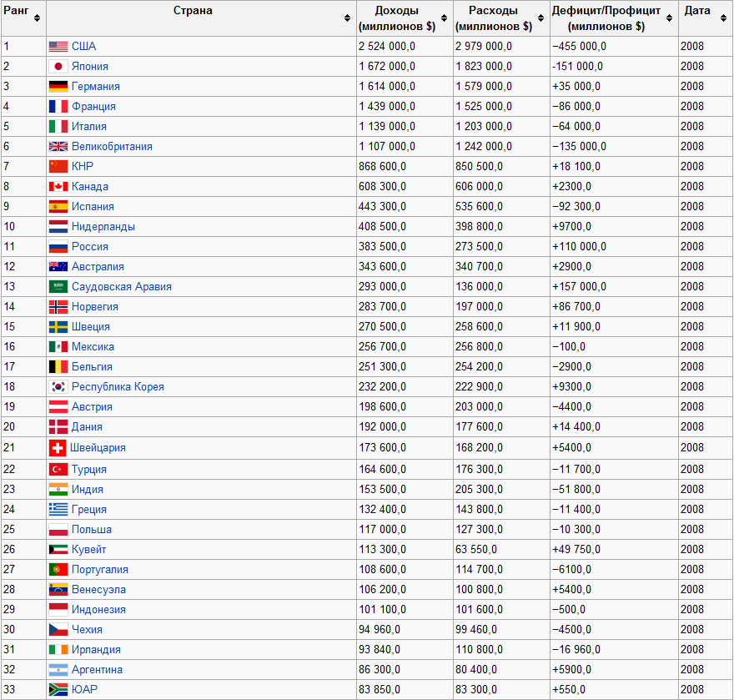This screenshot has height=700, width=734.
Task: Open the Россия country link
Action: click(90, 247)
